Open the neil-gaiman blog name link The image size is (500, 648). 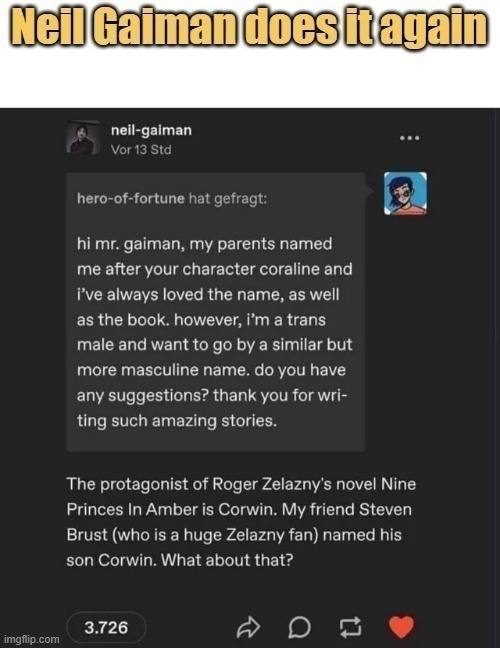(151, 130)
